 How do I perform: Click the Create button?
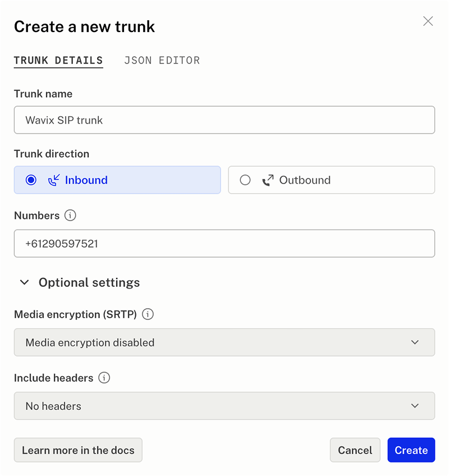pyautogui.click(x=411, y=450)
